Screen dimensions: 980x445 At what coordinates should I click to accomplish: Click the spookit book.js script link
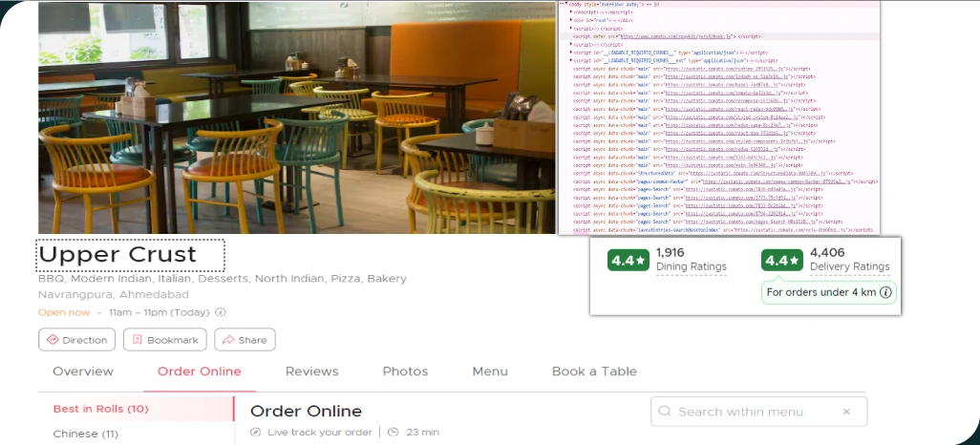676,36
